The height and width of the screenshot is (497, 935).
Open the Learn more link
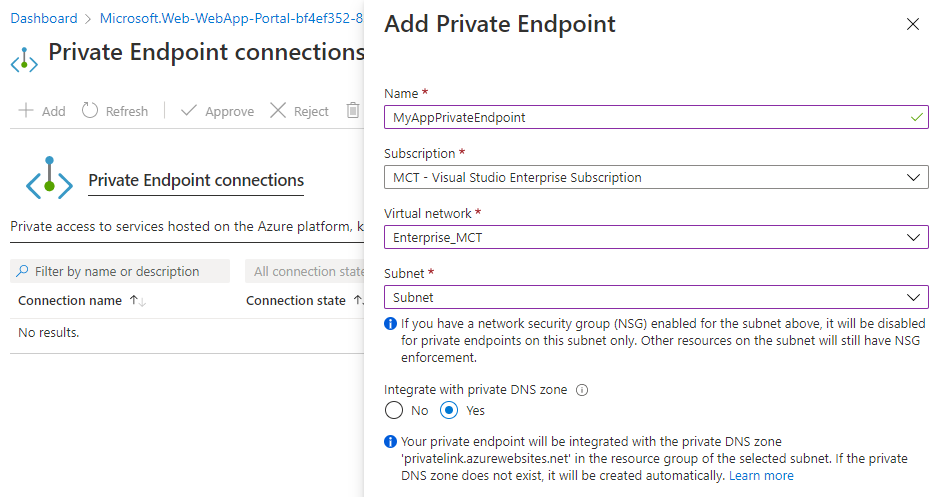coord(761,476)
